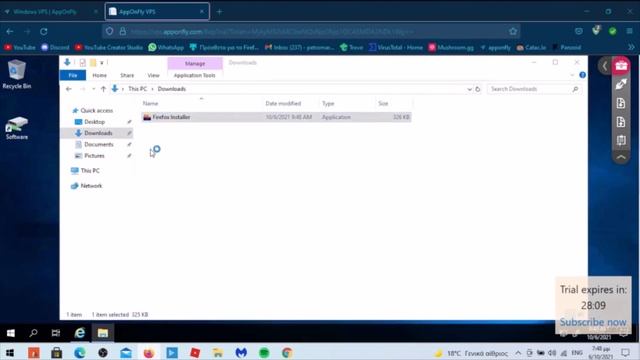Open the Quick Access Toolbar customize dropdown
The image size is (640, 360).
point(102,62)
